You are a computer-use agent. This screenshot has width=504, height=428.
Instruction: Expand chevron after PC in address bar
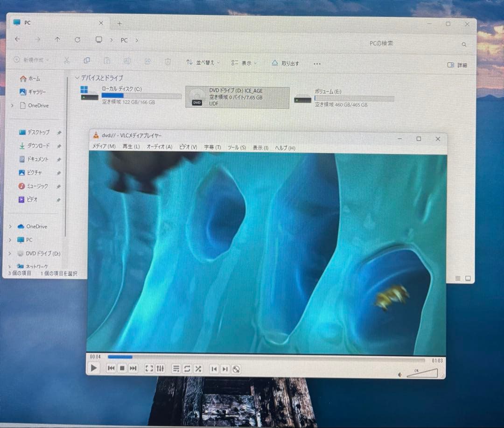137,40
